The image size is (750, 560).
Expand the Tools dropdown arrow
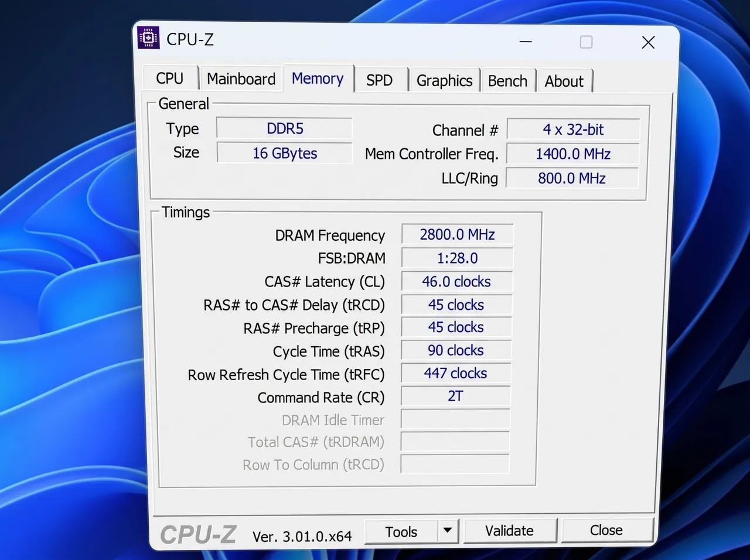[448, 531]
